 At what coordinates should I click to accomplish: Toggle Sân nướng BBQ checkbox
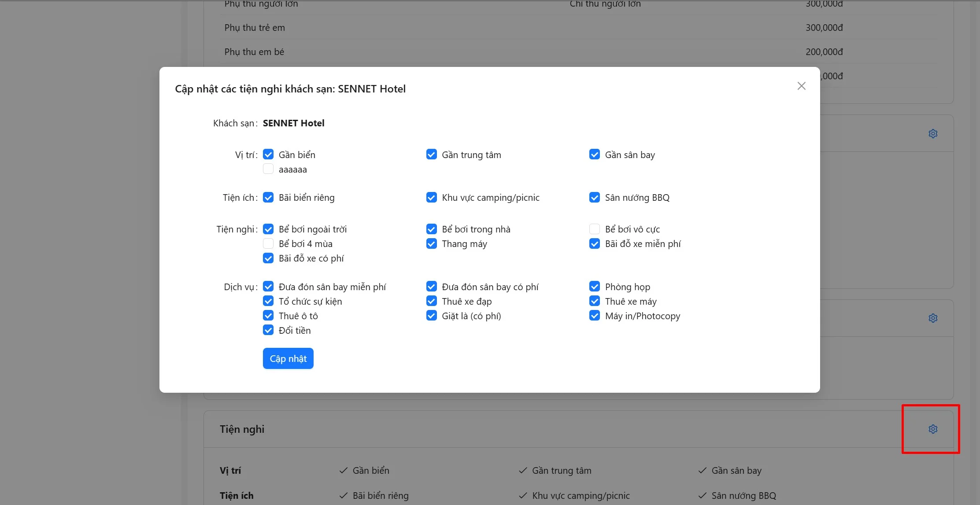tap(594, 197)
